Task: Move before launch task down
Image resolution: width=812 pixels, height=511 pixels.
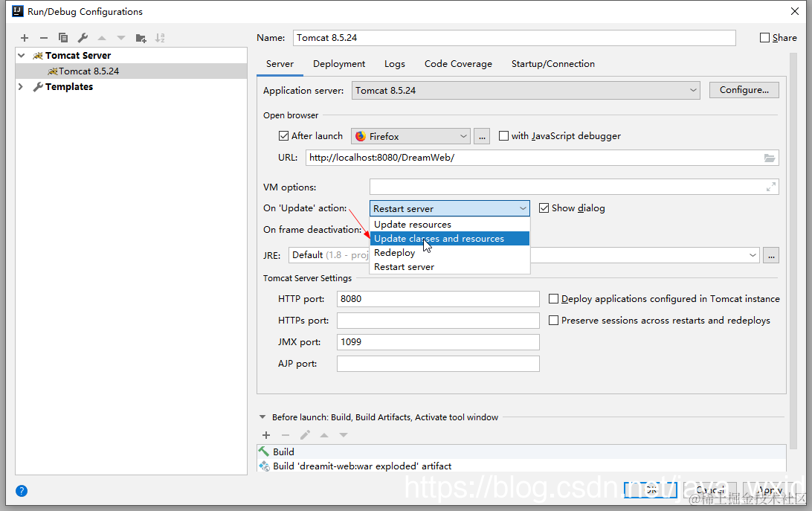Action: coord(344,435)
